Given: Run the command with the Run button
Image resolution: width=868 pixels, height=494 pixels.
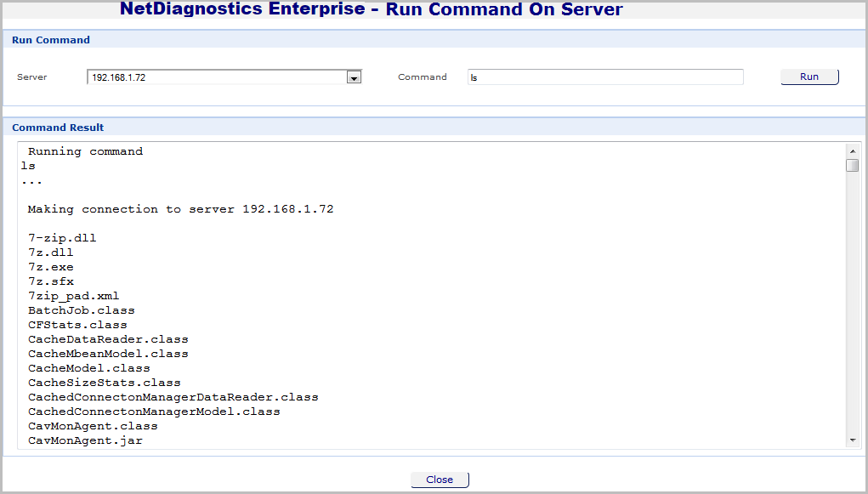Looking at the screenshot, I should pyautogui.click(x=809, y=77).
